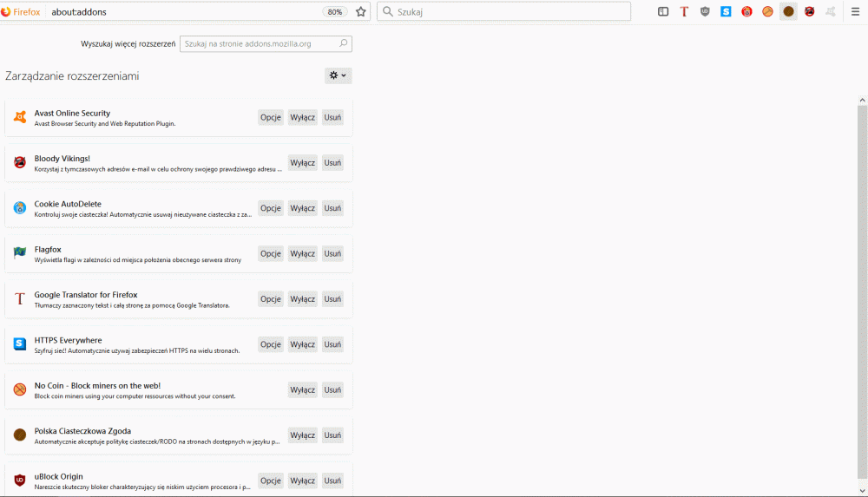The width and height of the screenshot is (868, 497).
Task: Open Cookie AutoDelete toolbar icon
Action: [x=746, y=11]
